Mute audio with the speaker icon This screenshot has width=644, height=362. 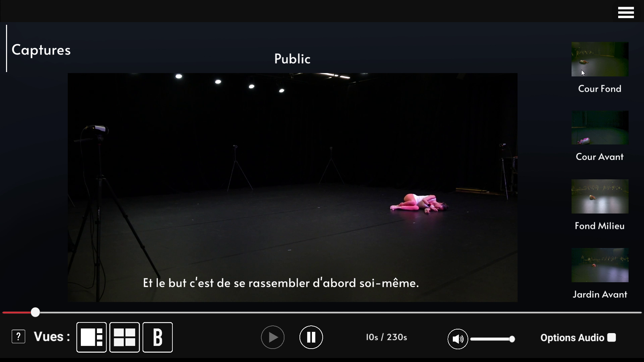(x=458, y=339)
